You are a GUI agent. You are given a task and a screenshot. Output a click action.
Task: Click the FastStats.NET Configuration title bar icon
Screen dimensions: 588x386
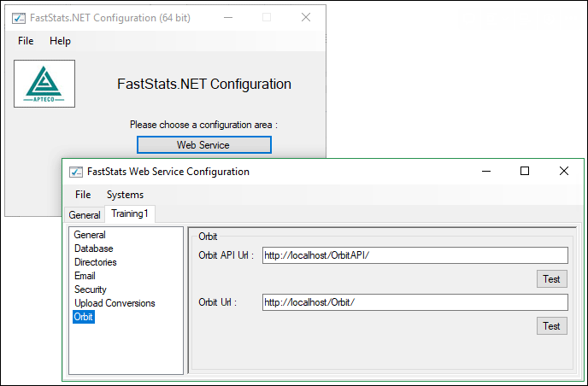click(19, 18)
